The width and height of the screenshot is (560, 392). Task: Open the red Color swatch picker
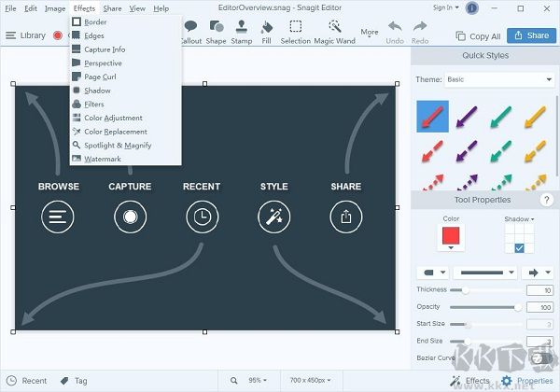451,241
